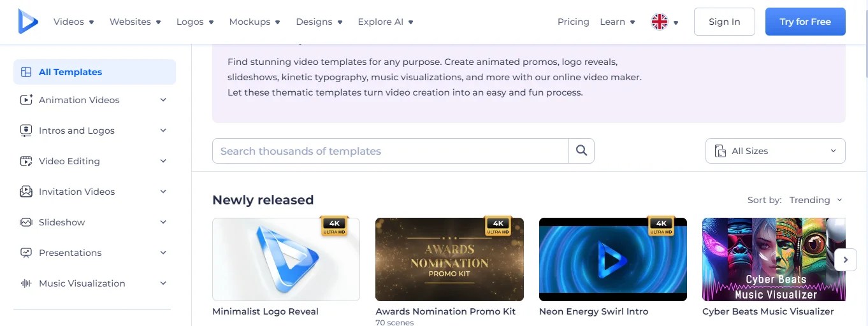
Task: Open the Sort by Trending dropdown
Action: pos(816,200)
